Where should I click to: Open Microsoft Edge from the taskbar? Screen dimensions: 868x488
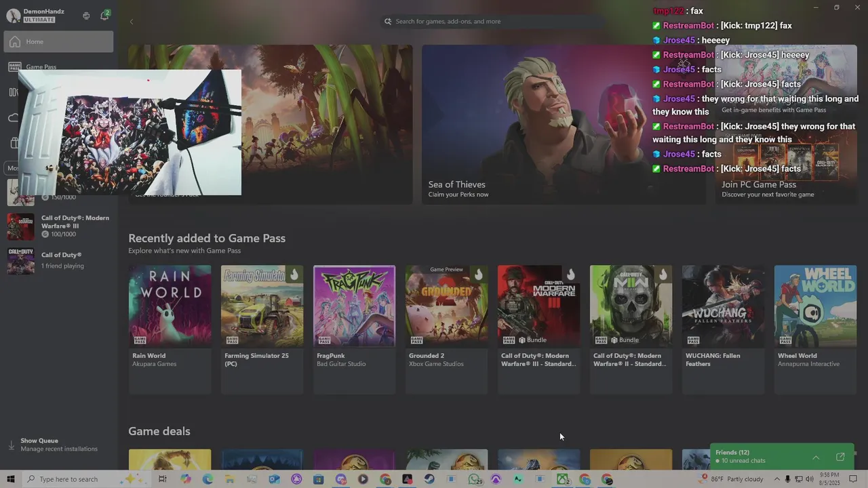tap(208, 479)
